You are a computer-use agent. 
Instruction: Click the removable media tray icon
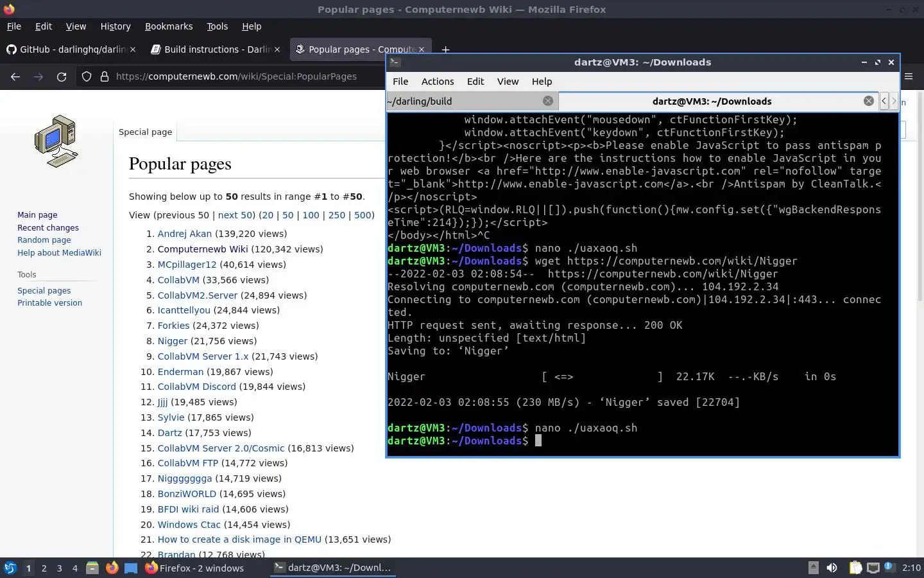813,568
